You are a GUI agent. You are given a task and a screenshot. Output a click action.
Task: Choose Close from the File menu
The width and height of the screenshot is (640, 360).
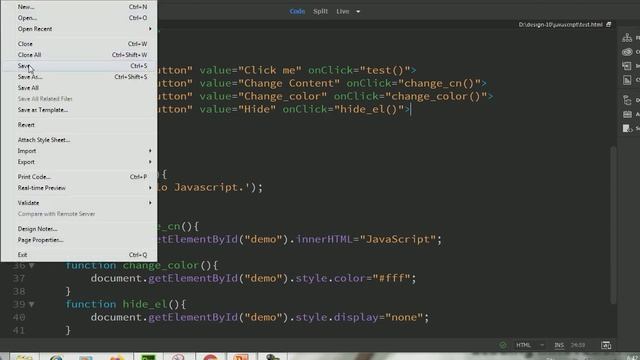(x=79, y=44)
